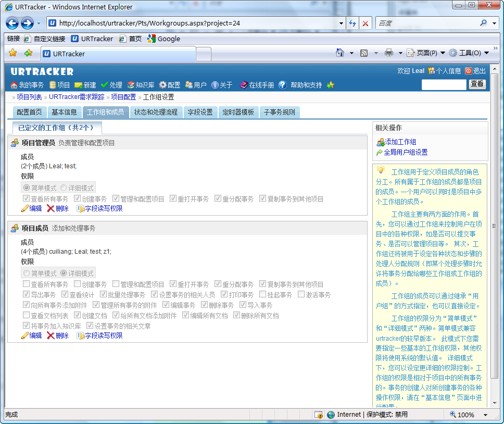The width and height of the screenshot is (504, 424).
Task: Expand the Print dropdown arrow
Action: (x=400, y=53)
